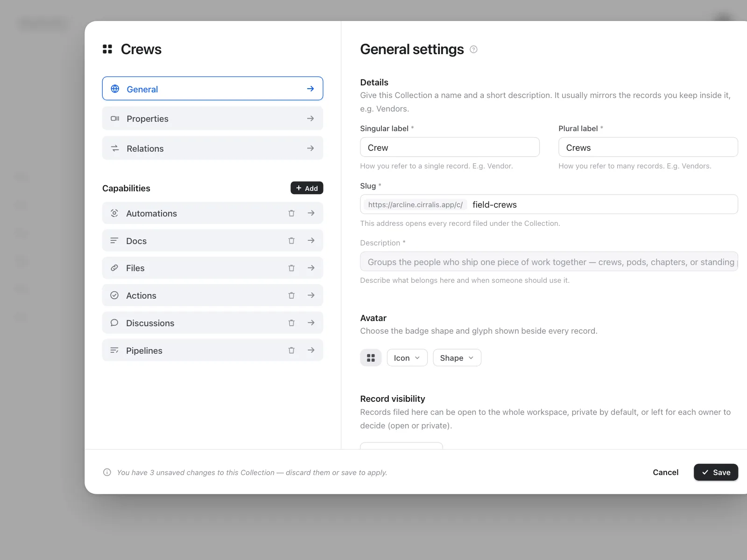The image size is (747, 560).
Task: Edit the Singular label field
Action: pos(450,147)
